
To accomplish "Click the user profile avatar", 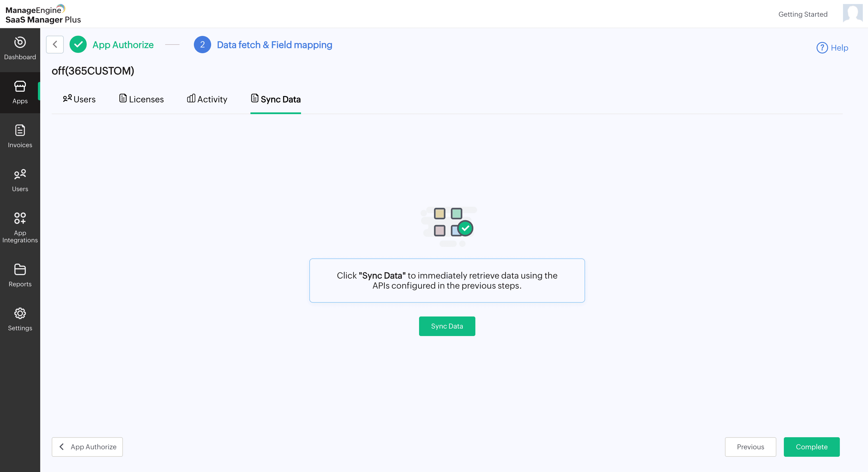I will point(852,14).
